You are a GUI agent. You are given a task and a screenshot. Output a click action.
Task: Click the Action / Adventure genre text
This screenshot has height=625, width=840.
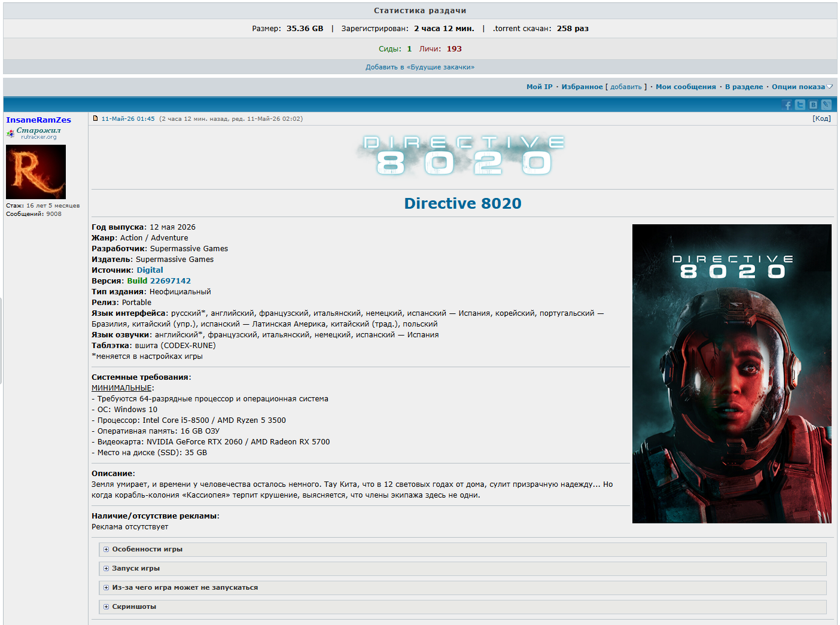[154, 238]
